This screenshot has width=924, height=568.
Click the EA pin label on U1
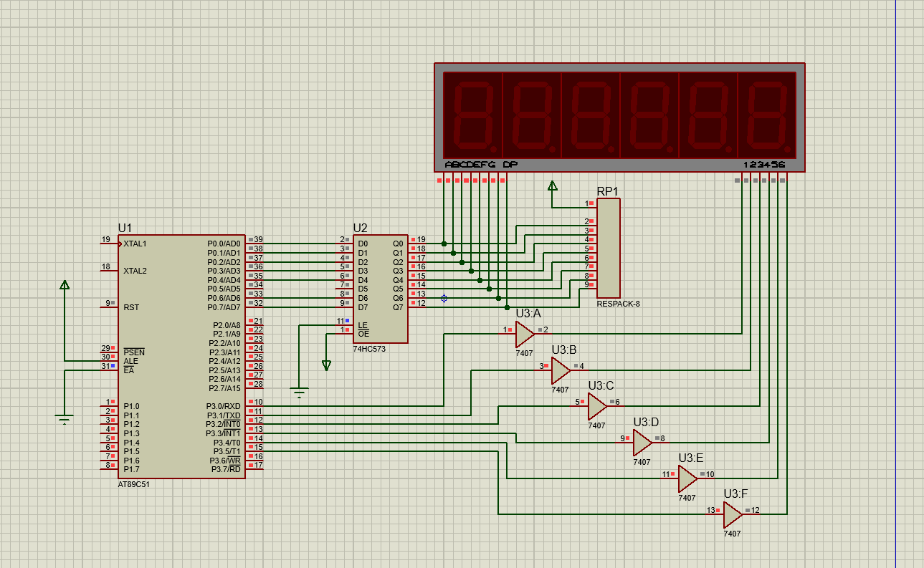tap(129, 370)
